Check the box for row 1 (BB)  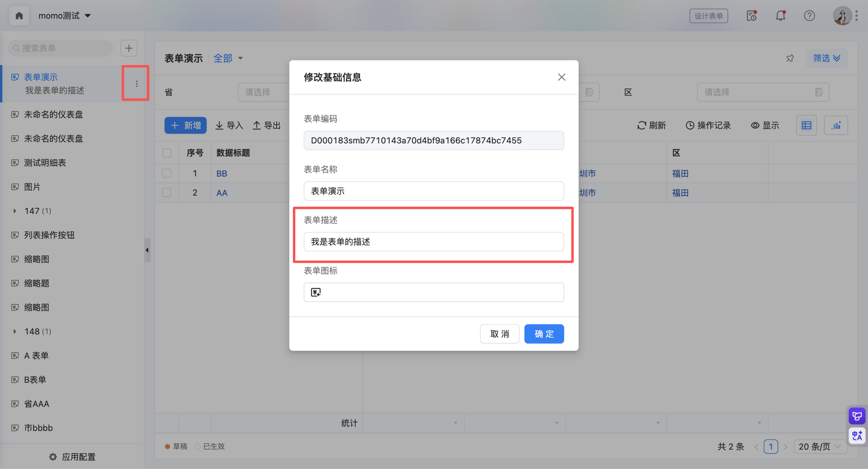tap(167, 174)
